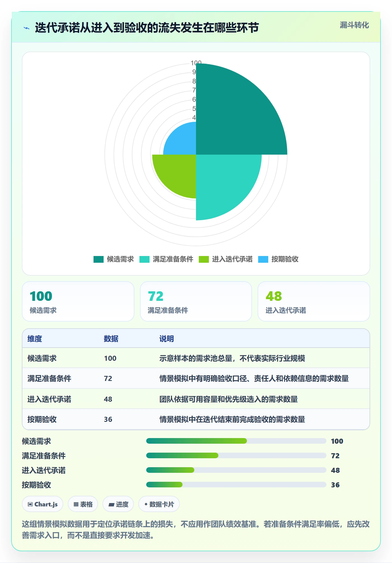Click the value 48 in the table

tap(108, 399)
